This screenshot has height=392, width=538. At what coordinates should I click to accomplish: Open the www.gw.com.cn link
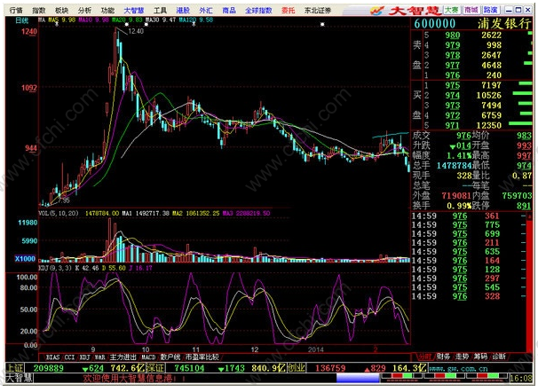pos(458,369)
